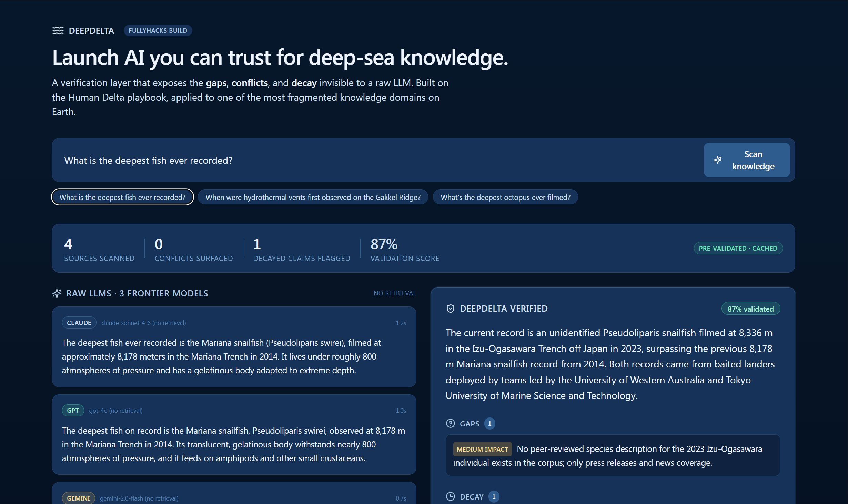Click the Decay count badge
Viewport: 848px width, 504px height.
[494, 497]
